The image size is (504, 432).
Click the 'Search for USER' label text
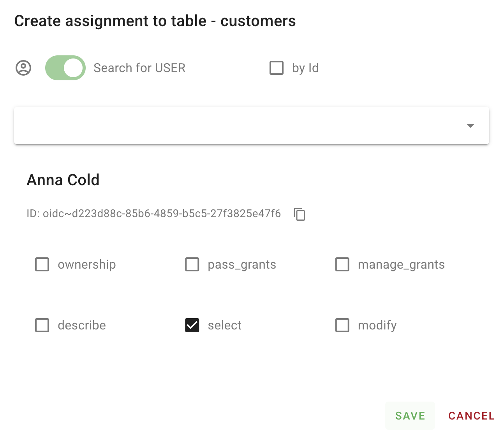coord(139,68)
